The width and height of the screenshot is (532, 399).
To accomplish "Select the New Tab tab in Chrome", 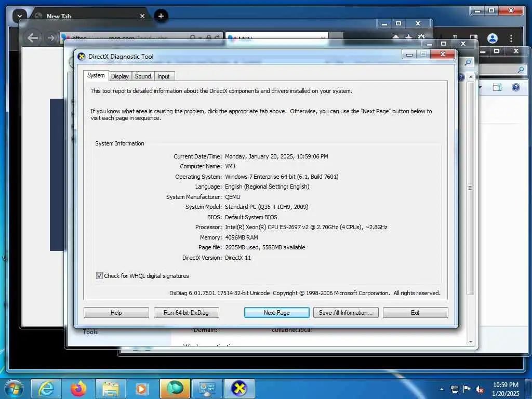I will tap(88, 16).
